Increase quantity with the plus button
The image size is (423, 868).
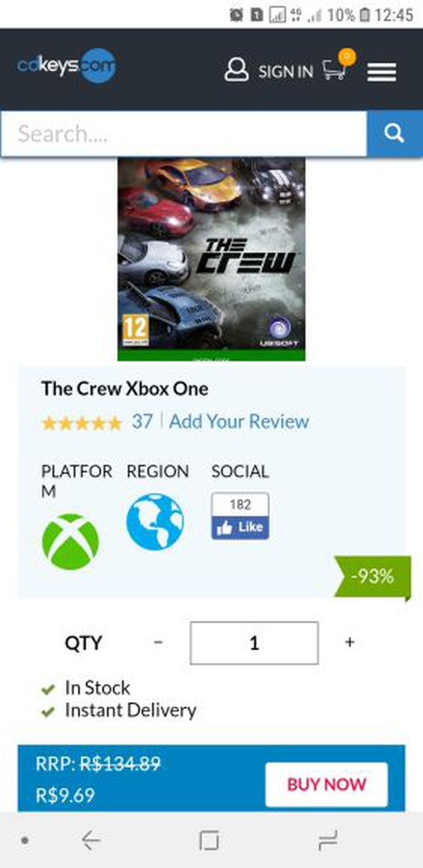pyautogui.click(x=349, y=642)
